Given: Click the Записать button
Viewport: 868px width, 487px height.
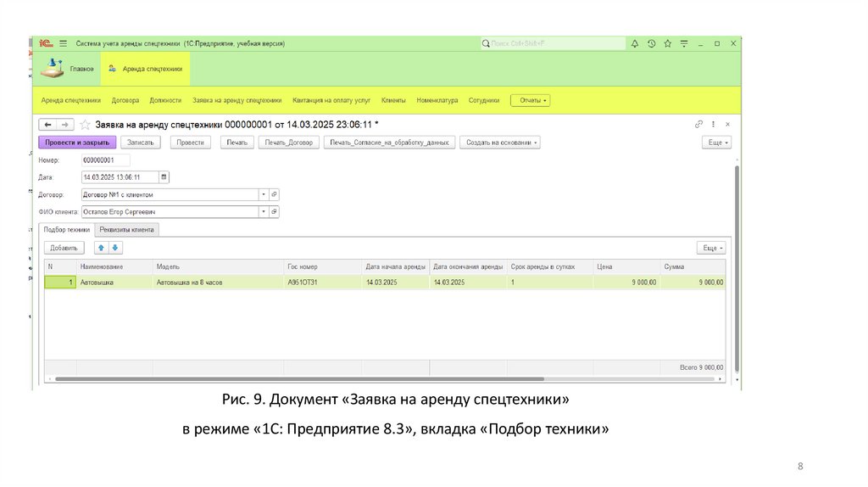Looking at the screenshot, I should [x=141, y=143].
